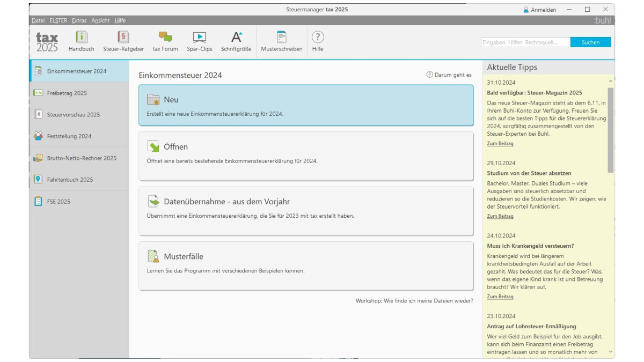Click the Steuer-Ratgeber paragraph icon
The width and height of the screenshot is (644, 362).
coord(123,38)
